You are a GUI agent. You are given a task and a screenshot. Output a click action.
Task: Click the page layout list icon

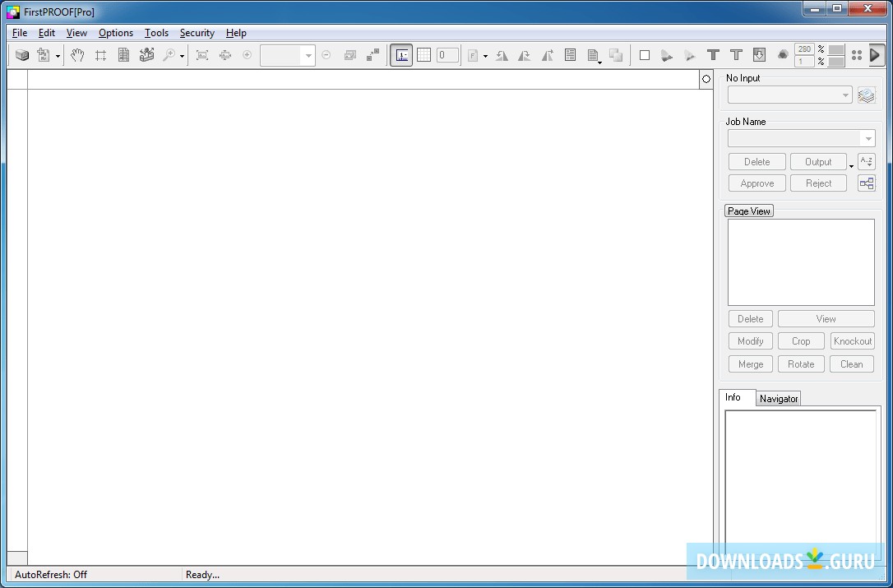pos(570,55)
